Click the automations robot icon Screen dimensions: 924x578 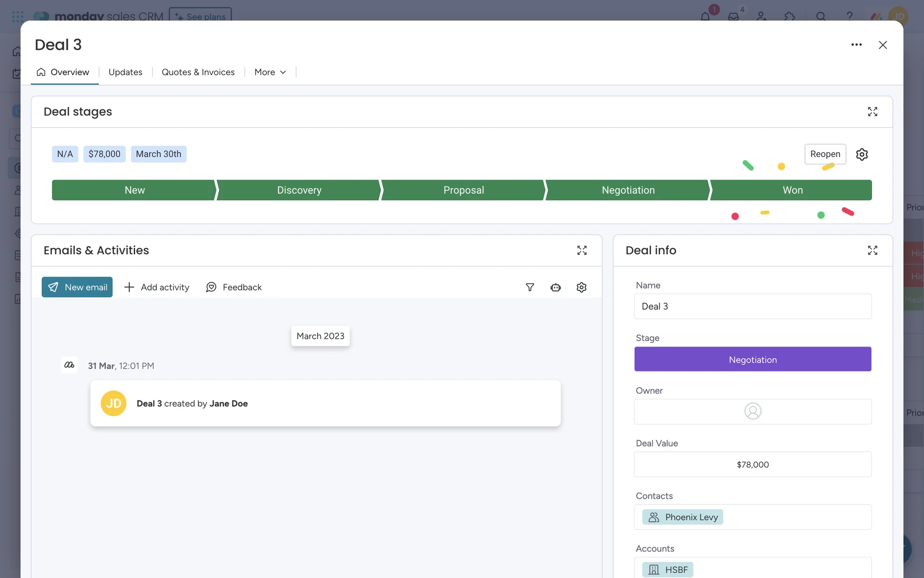(555, 287)
